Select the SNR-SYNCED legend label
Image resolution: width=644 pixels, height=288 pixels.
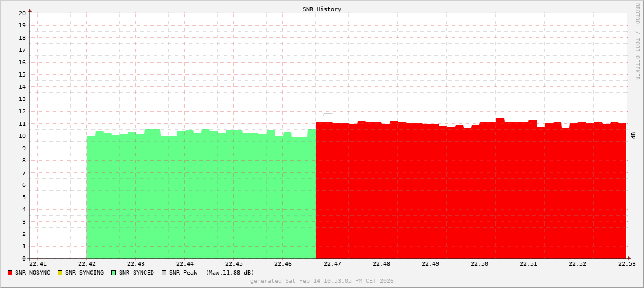click(136, 273)
